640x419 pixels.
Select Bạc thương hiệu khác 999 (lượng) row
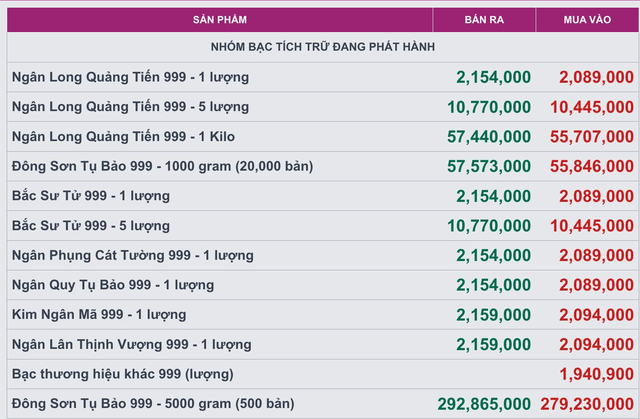(x=323, y=374)
